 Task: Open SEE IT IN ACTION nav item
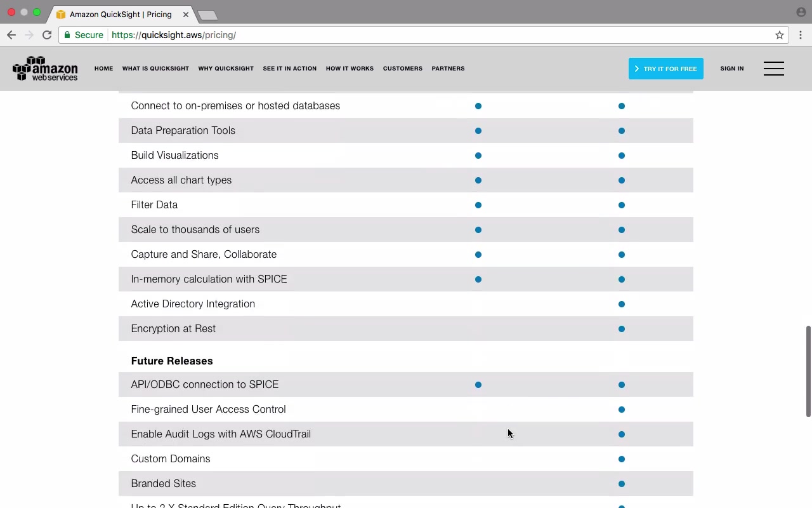coord(290,69)
